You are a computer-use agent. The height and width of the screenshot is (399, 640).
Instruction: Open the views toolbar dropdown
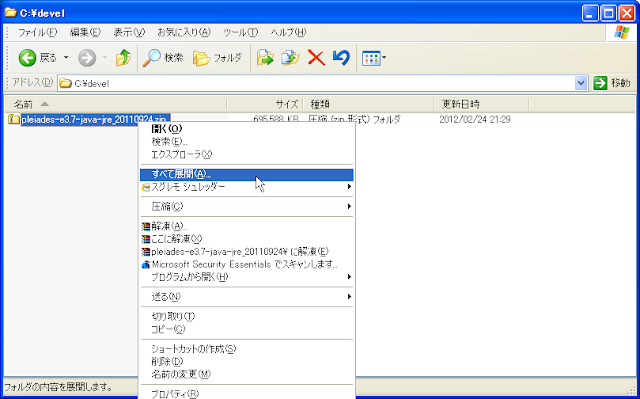coord(373,58)
